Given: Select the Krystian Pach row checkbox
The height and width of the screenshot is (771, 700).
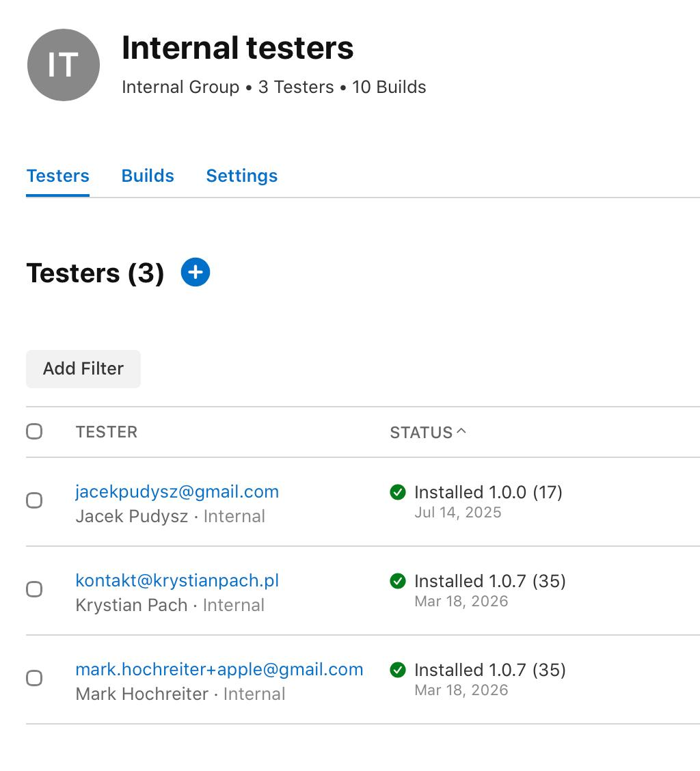Looking at the screenshot, I should click(x=34, y=589).
